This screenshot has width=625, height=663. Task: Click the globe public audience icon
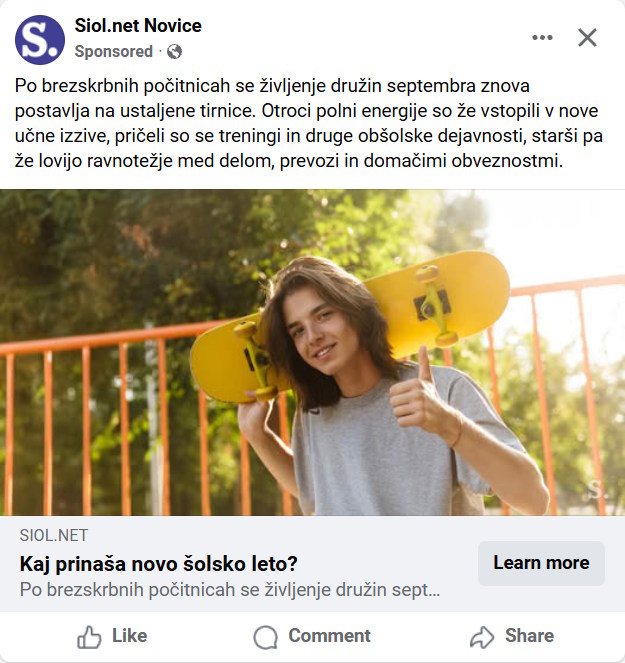pyautogui.click(x=174, y=52)
